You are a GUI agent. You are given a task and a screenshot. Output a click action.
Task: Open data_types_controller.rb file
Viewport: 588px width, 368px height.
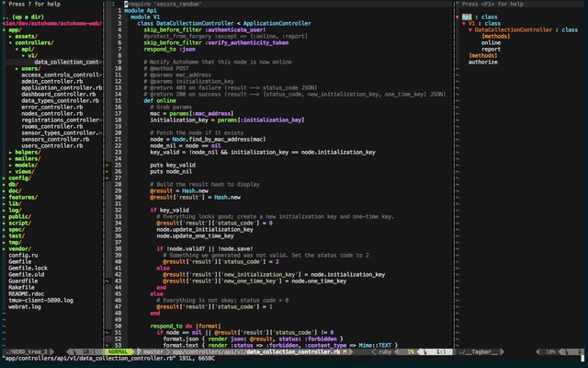60,100
